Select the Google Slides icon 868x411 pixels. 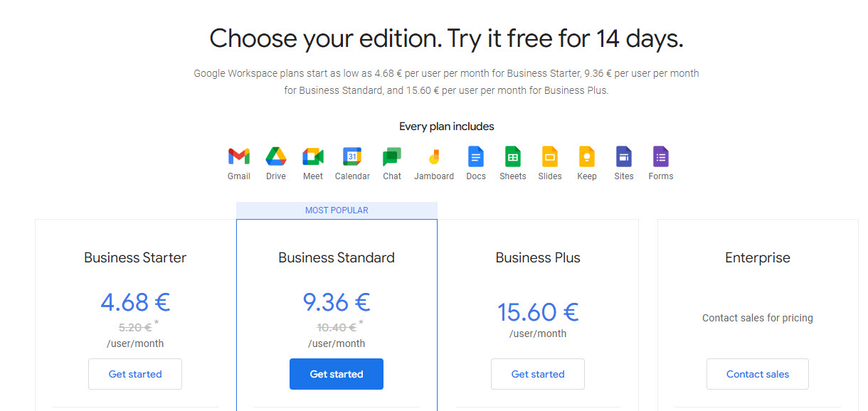coord(550,156)
